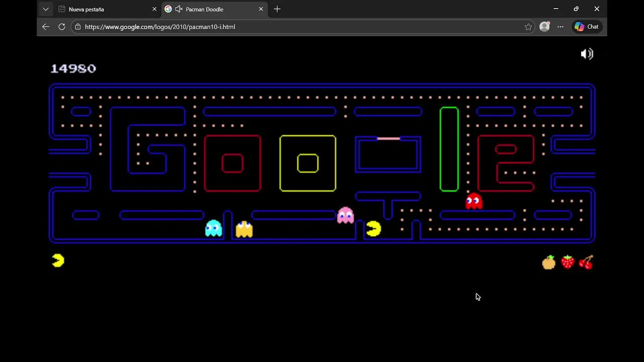
Task: Click the cherry fruit level indicator
Action: point(586,262)
